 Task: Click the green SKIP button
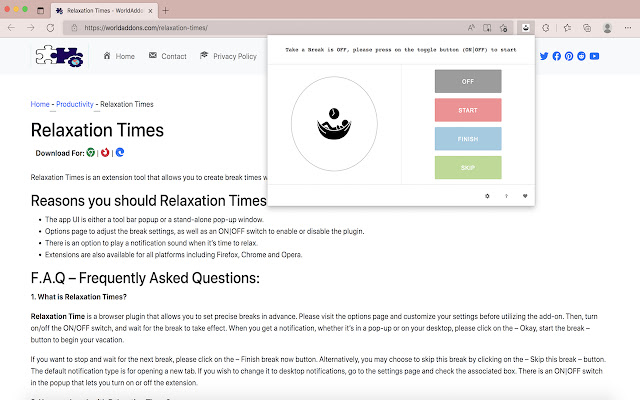[468, 167]
